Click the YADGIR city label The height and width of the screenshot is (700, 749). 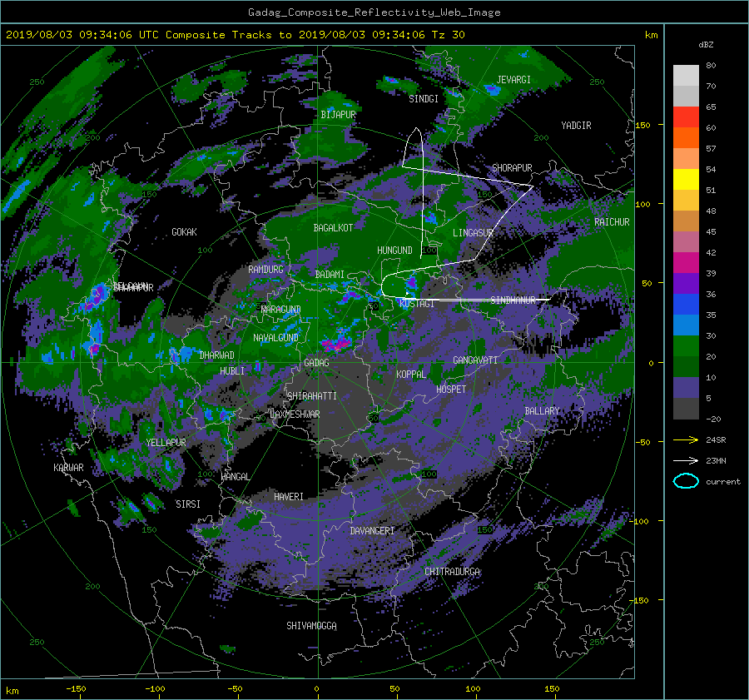pos(576,126)
